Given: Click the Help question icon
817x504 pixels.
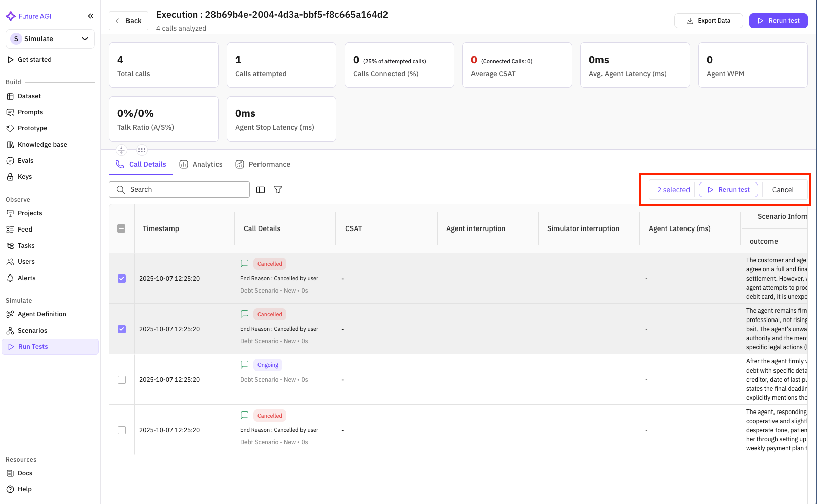Looking at the screenshot, I should (x=10, y=489).
